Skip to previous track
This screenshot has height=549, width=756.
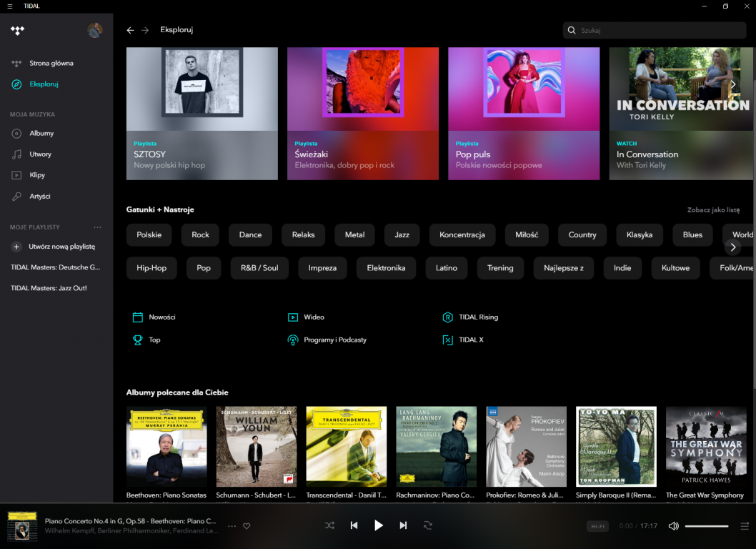click(354, 526)
